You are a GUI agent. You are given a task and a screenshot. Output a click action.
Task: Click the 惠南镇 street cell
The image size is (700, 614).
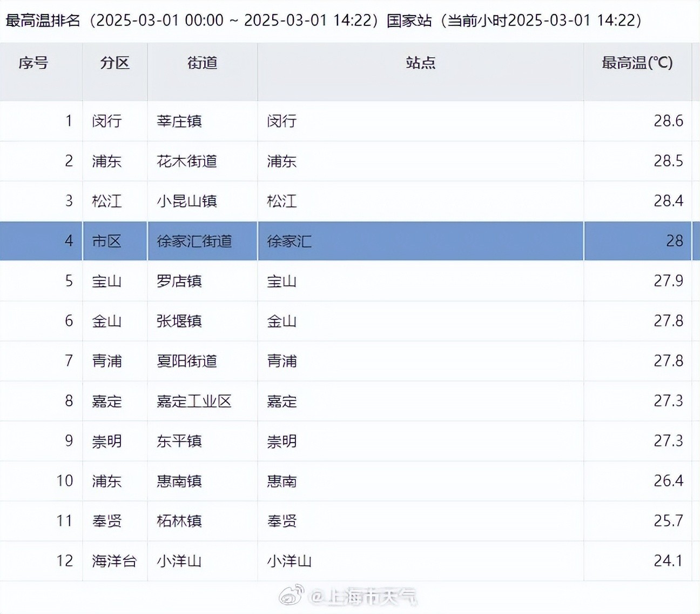179,481
